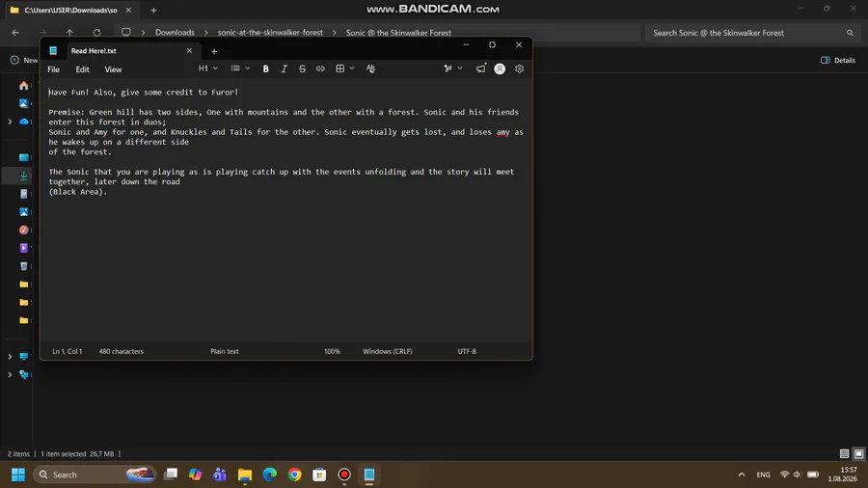Open Task View from taskbar

[171, 474]
